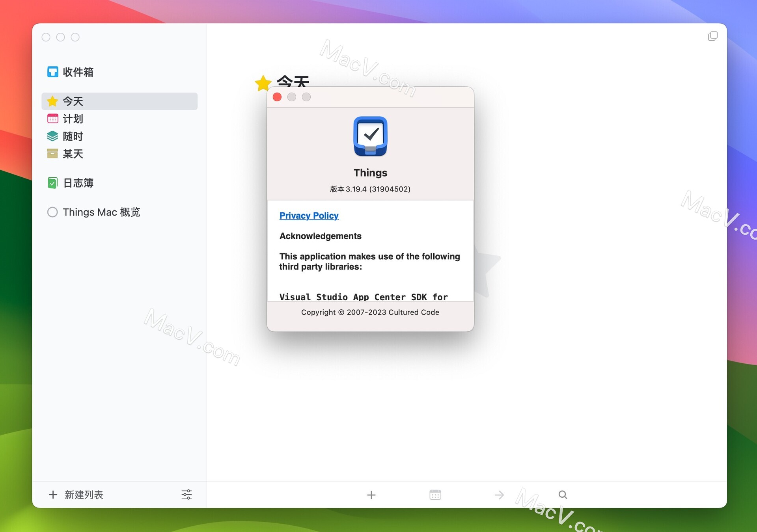Select the 今天 list in sidebar
The height and width of the screenshot is (532, 757).
[x=119, y=101]
